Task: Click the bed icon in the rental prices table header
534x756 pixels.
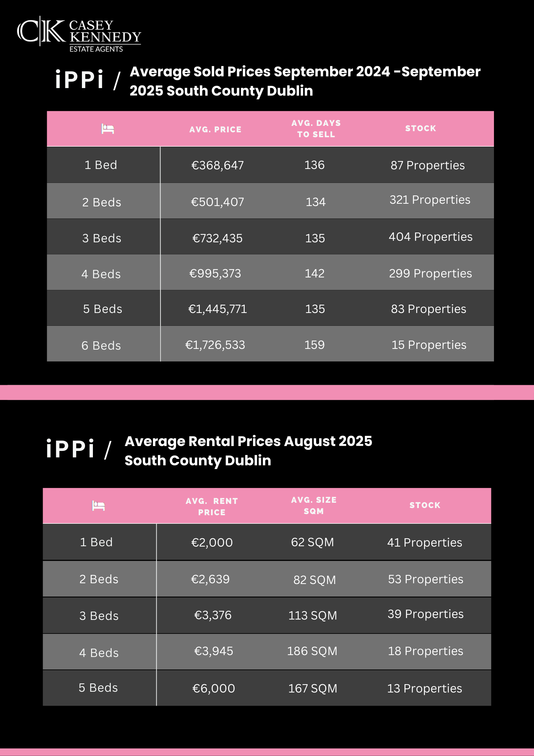Action: [99, 505]
